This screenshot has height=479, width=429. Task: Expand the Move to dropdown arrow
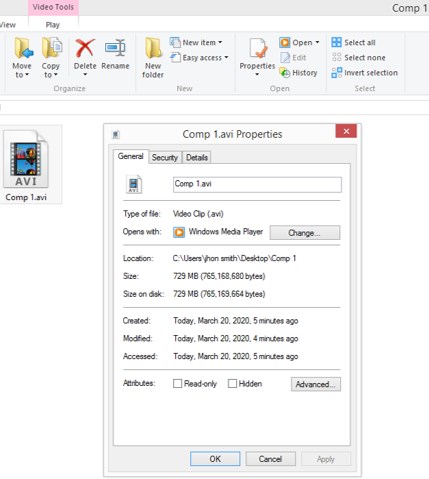27,75
